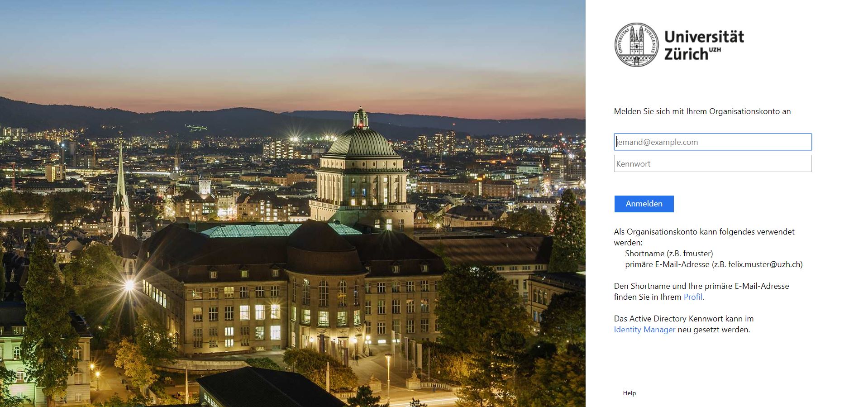Click the sunset sky in the background photo
The height and width of the screenshot is (407, 868).
290,54
